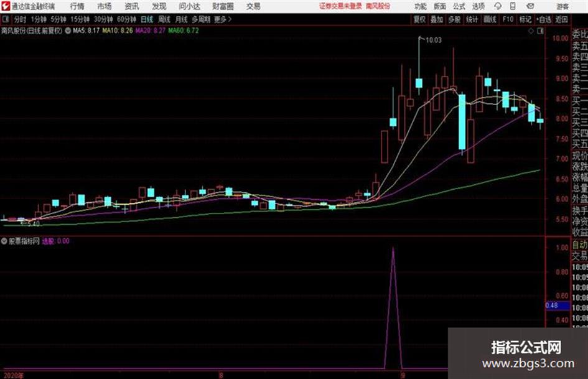Click the 自动 label in right panel
This screenshot has width=588, height=379.
coord(580,245)
